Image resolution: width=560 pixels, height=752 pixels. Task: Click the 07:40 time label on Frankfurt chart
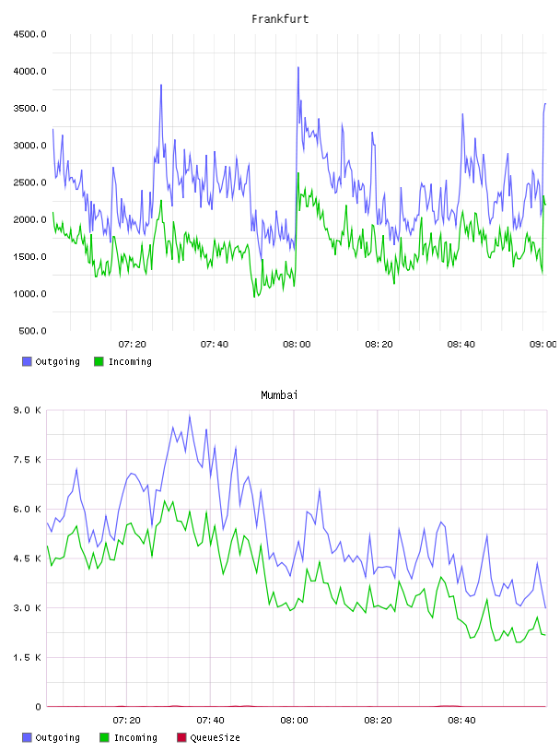[215, 345]
